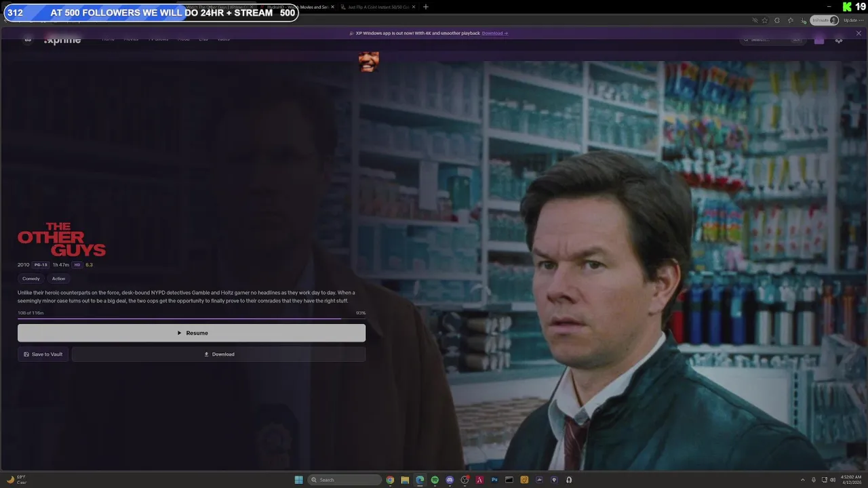Open the Windows Start menu
This screenshot has width=868, height=488.
pos(299,480)
